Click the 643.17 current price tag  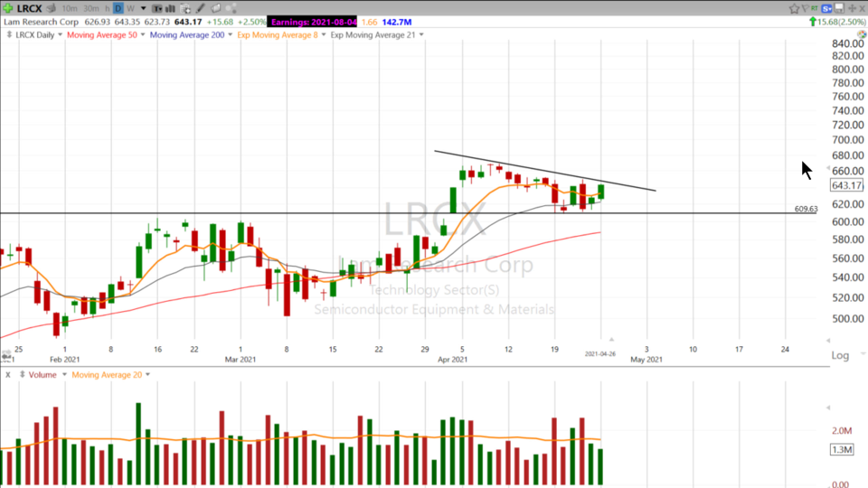pos(846,185)
